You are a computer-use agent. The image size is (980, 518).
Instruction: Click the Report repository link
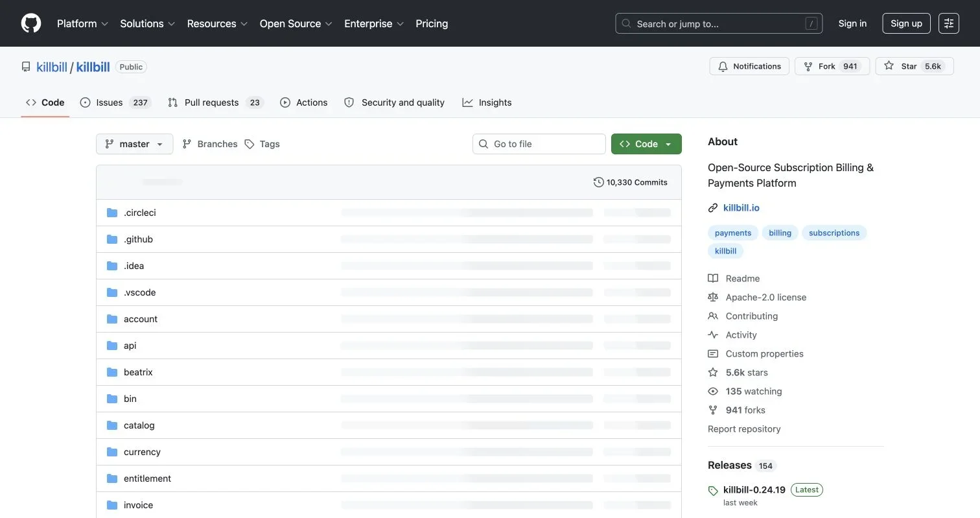tap(744, 429)
